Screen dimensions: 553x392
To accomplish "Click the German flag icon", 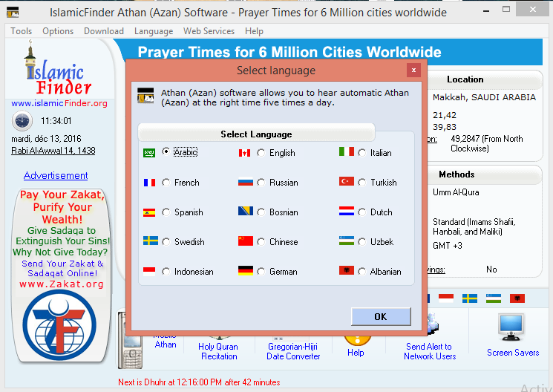I will [246, 270].
